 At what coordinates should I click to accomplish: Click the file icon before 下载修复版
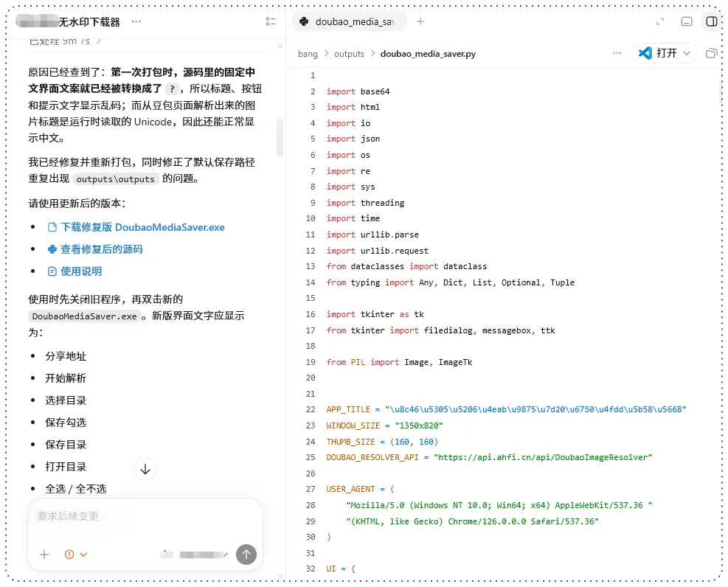[x=52, y=227]
